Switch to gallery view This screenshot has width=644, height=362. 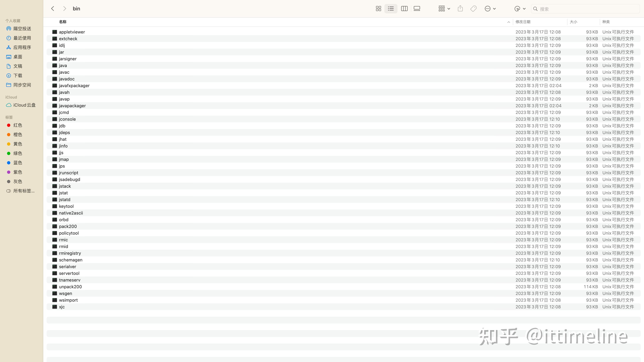(x=417, y=9)
